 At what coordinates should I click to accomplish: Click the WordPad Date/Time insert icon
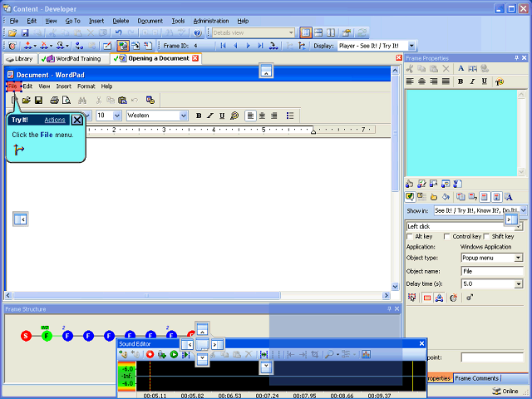coord(150,100)
